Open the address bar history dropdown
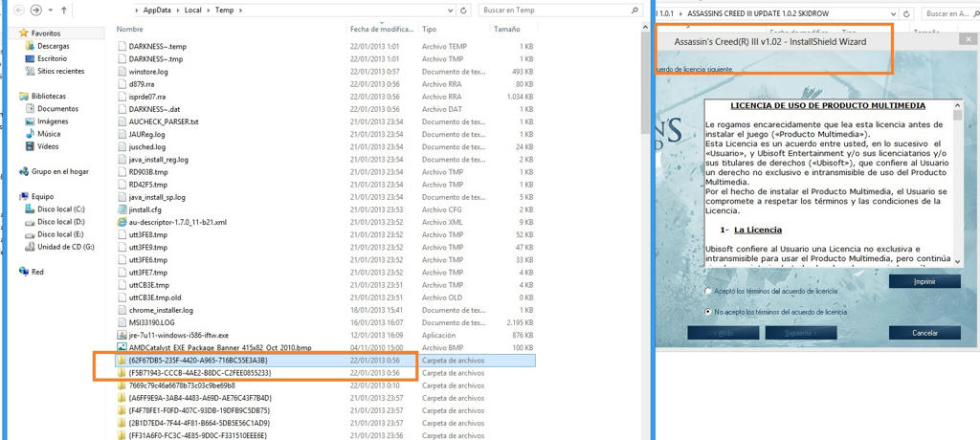Image resolution: width=980 pixels, height=440 pixels. 451,11
